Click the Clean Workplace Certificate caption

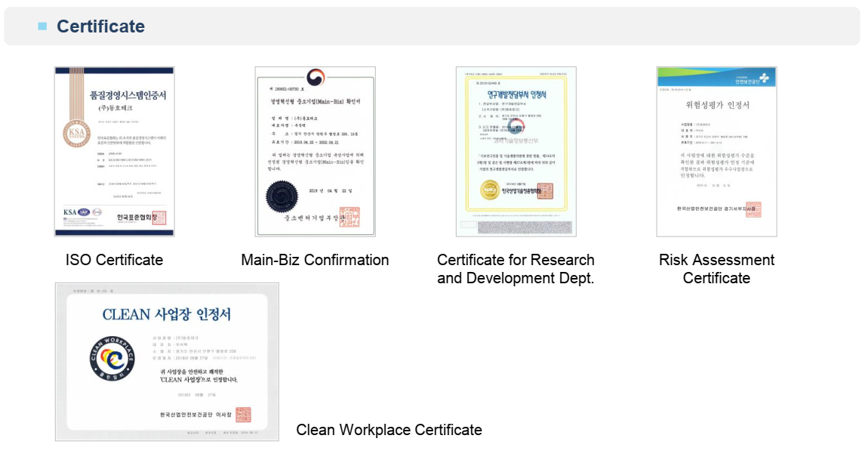click(389, 430)
